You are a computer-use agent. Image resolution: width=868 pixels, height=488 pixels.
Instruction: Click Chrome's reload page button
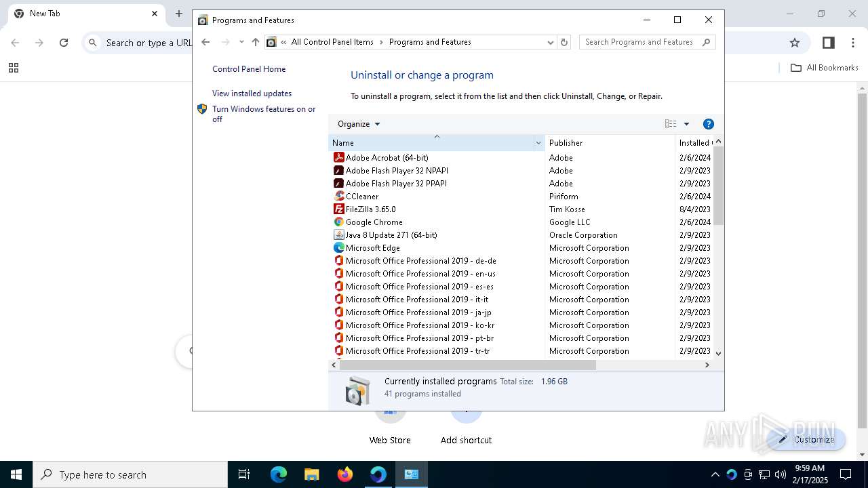coord(64,43)
